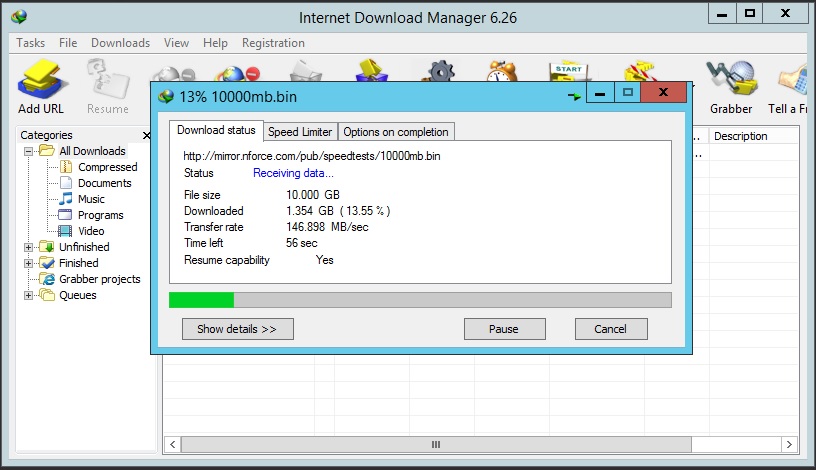Close the Categories panel
Viewport: 816px width, 470px height.
pyautogui.click(x=147, y=135)
